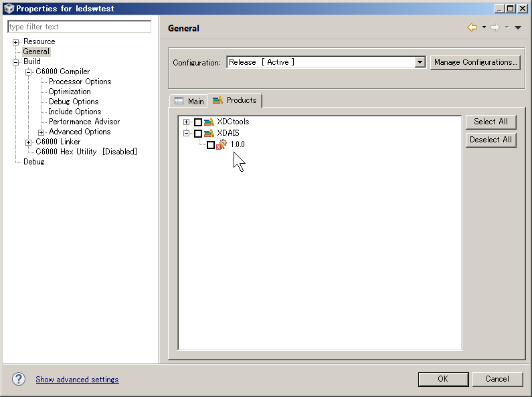Open Processor Options page
This screenshot has width=532, height=397.
(x=80, y=82)
